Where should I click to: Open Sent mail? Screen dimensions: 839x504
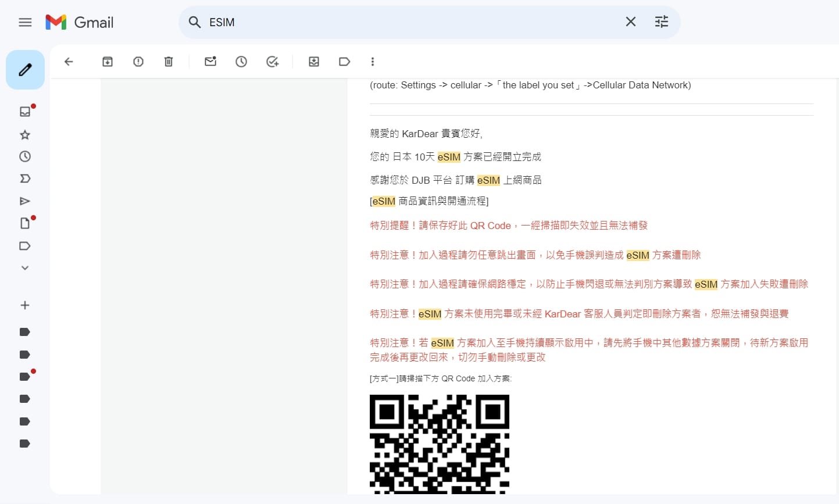pyautogui.click(x=25, y=201)
